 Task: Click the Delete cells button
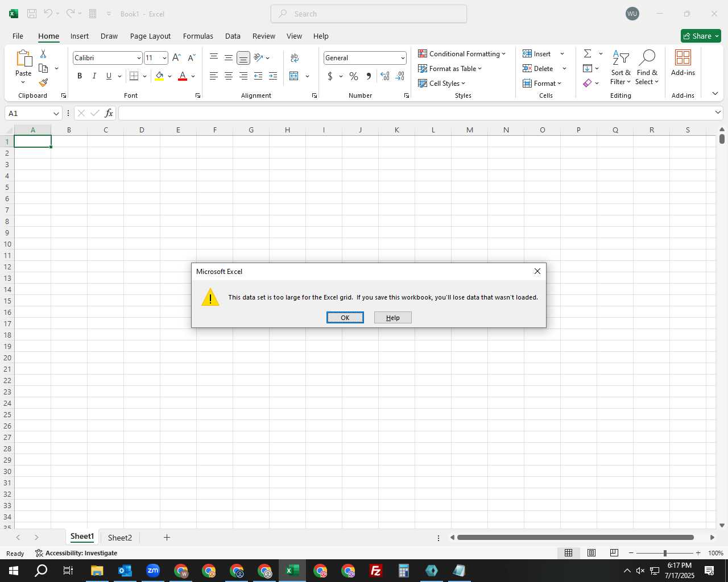(537, 68)
